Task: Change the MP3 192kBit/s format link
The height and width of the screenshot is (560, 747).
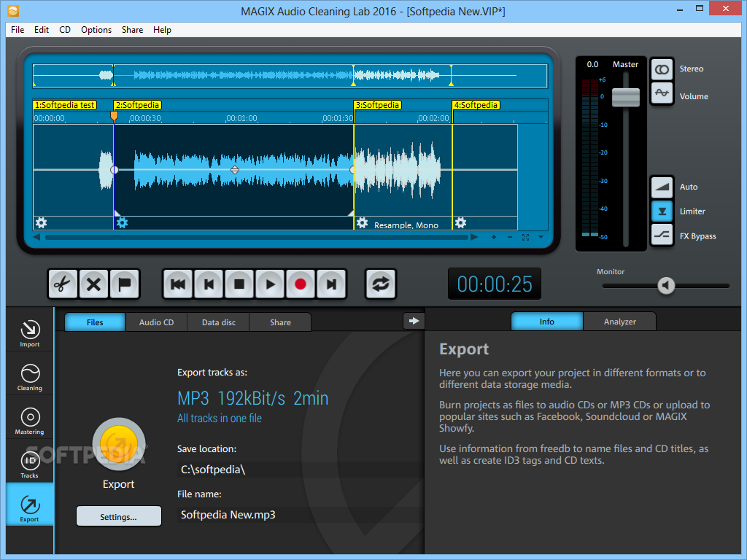Action: pyautogui.click(x=253, y=398)
